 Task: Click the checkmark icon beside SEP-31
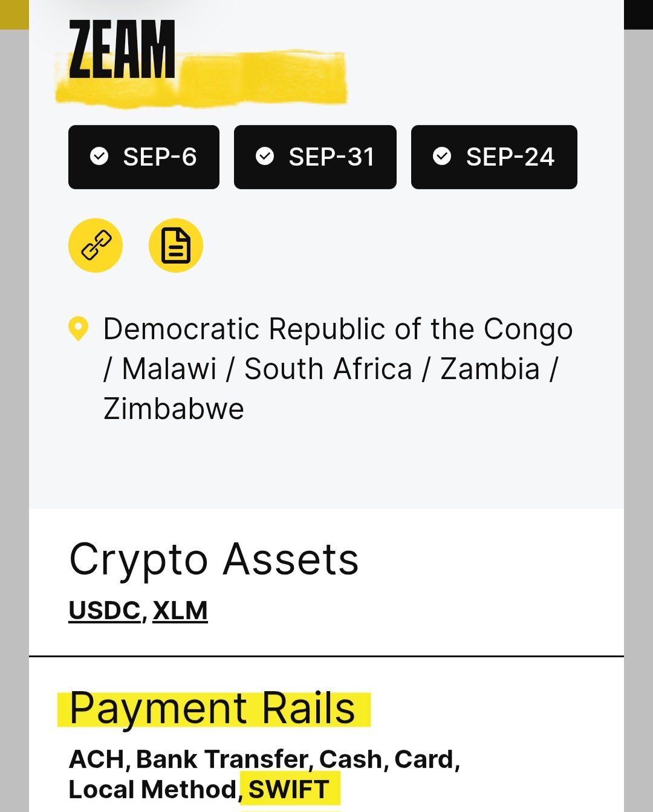tap(265, 157)
